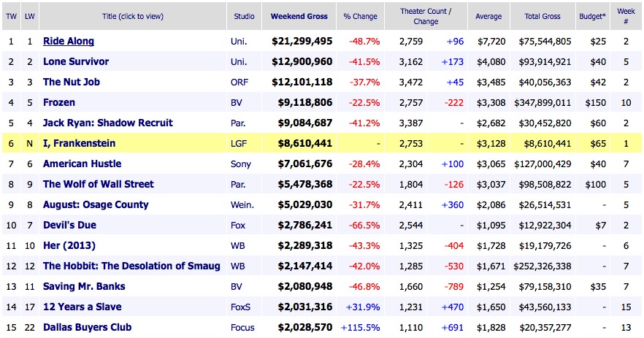Open Jack Ryan: Shadow Recruit page
Image resolution: width=644 pixels, height=338 pixels.
coord(105,123)
